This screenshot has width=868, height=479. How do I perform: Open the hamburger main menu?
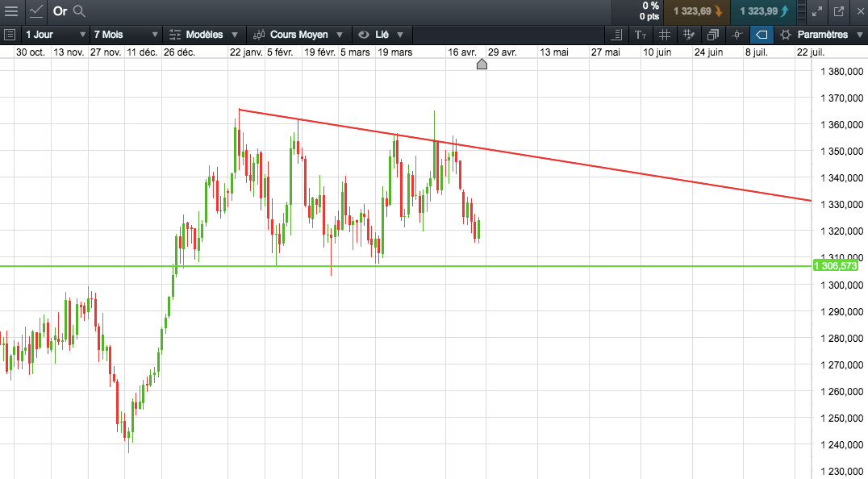11,11
